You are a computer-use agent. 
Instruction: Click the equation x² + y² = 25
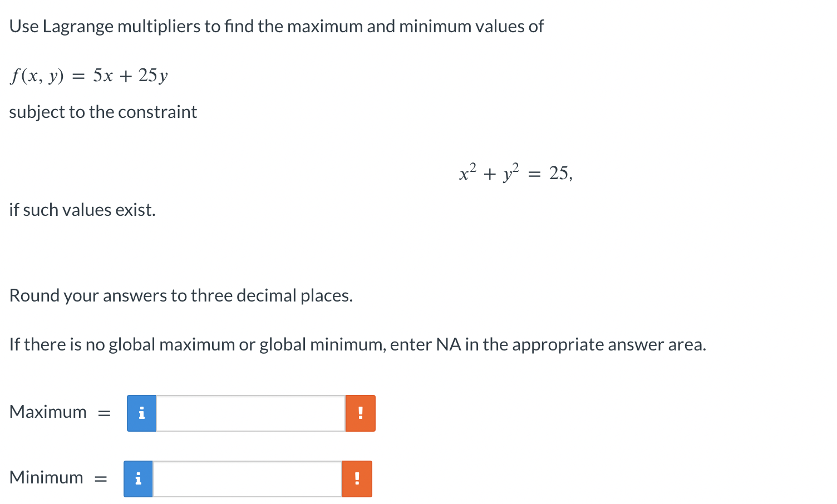(515, 172)
